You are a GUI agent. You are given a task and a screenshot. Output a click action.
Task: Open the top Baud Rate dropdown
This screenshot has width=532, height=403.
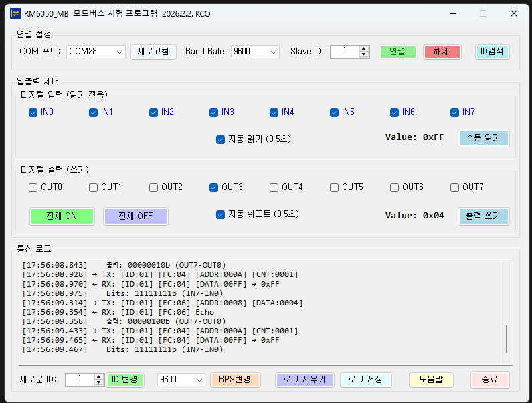coord(255,52)
